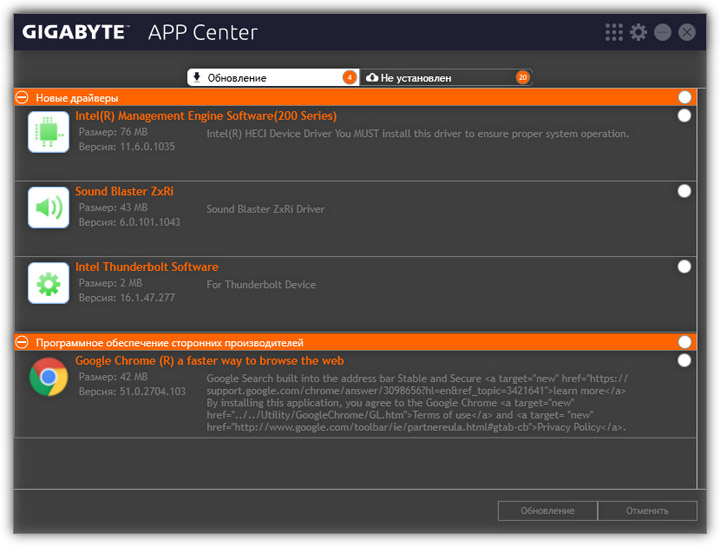Click the orange badge showing 4 updates
The height and width of the screenshot is (547, 720).
click(x=349, y=78)
